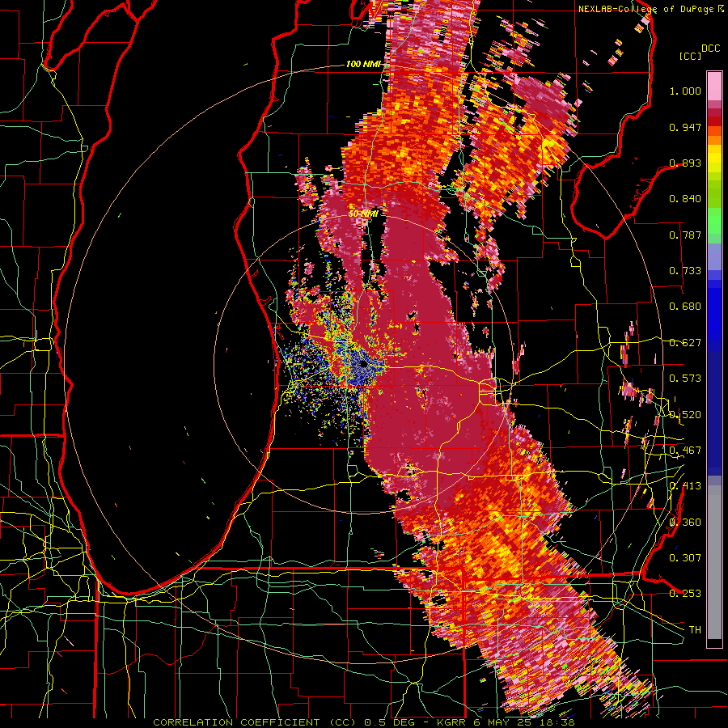Select the 0.360 legend value
Screen dimensions: 728x728
pyautogui.click(x=685, y=523)
